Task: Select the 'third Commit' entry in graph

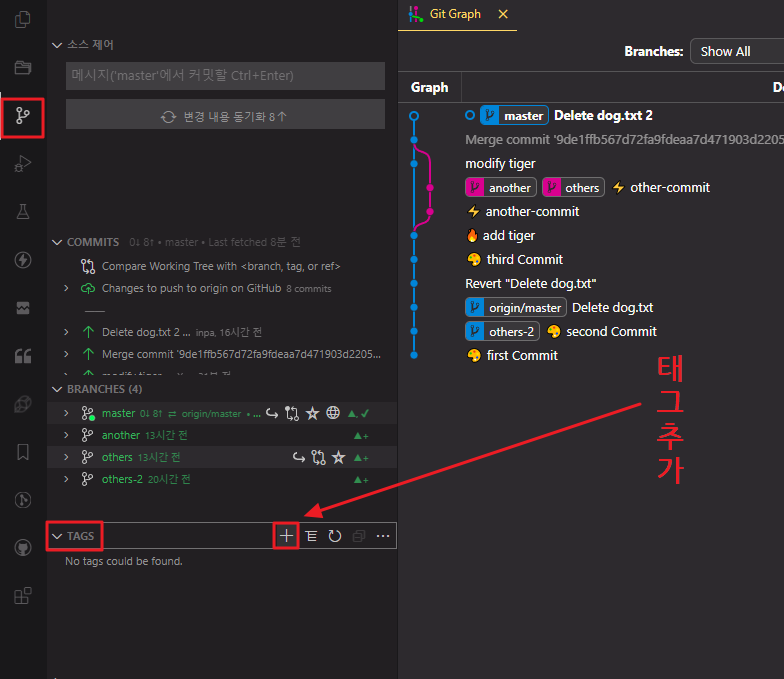Action: pos(524,260)
